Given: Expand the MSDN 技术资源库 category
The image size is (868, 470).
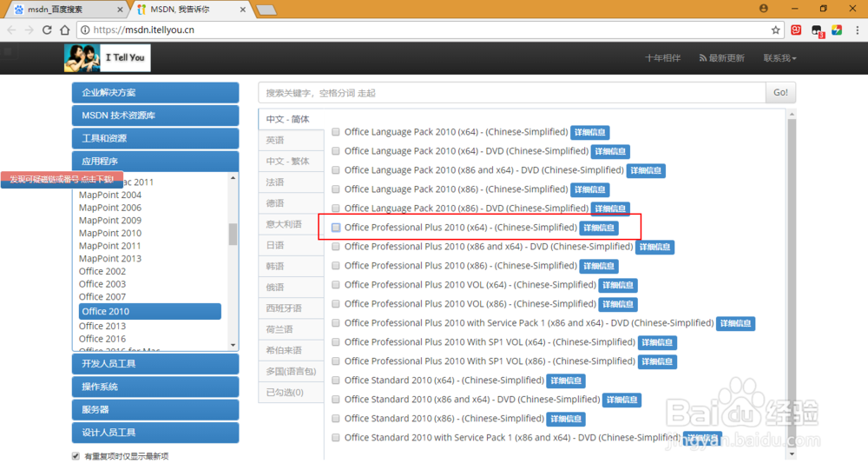Looking at the screenshot, I should pos(155,116).
